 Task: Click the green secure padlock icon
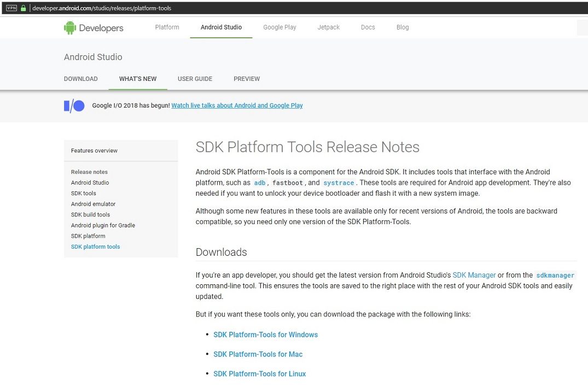(24, 8)
